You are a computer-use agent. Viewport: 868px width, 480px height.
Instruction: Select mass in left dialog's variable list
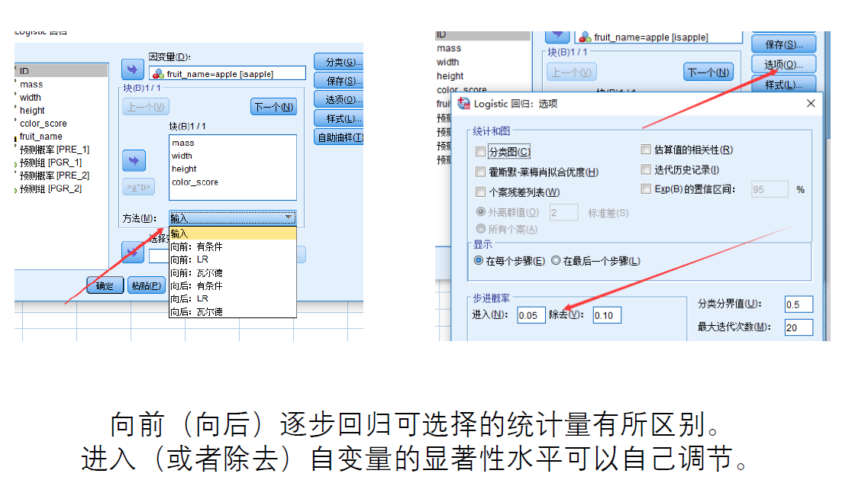pyautogui.click(x=31, y=84)
